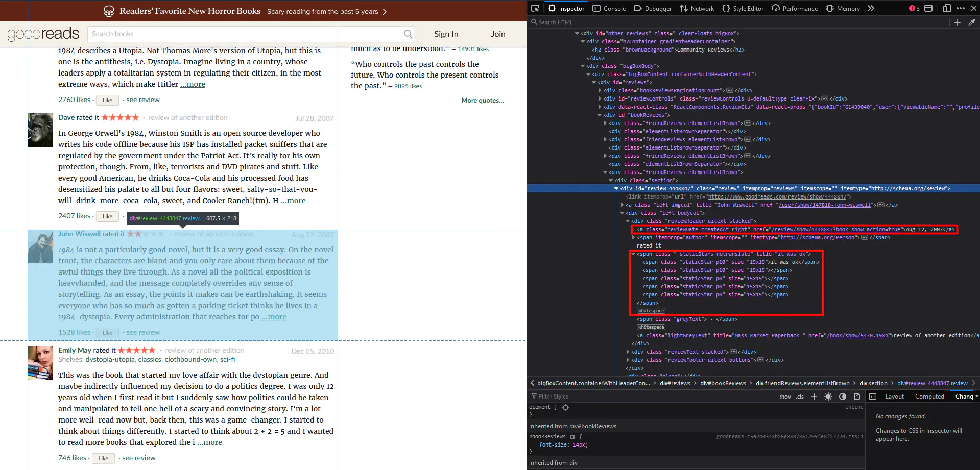
Task: Click the More quotes... link
Action: click(482, 100)
